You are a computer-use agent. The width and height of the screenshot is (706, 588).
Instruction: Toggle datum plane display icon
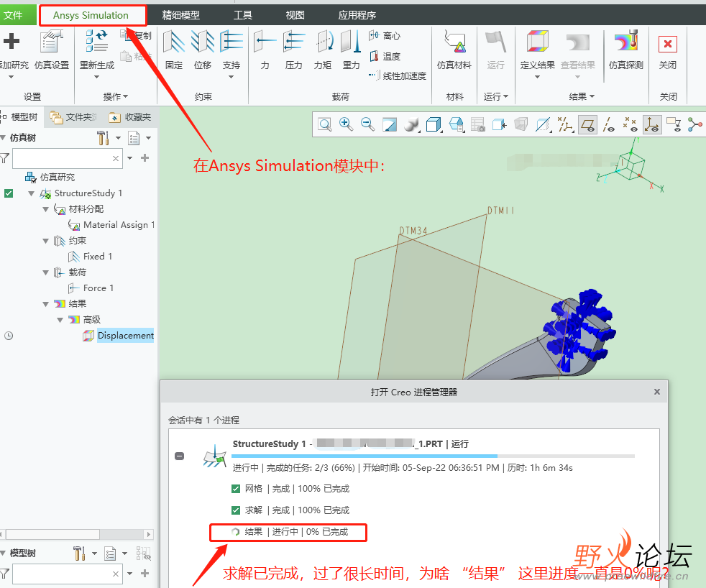tap(587, 124)
